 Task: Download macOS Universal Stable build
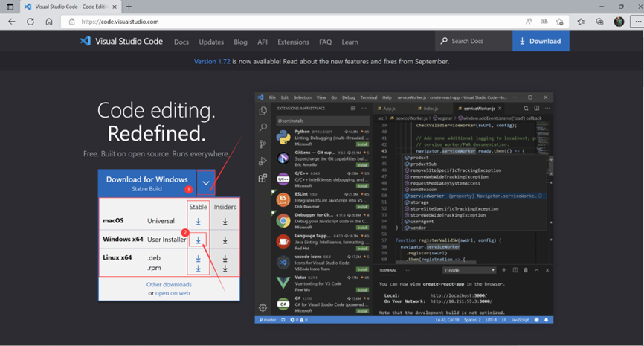(198, 222)
